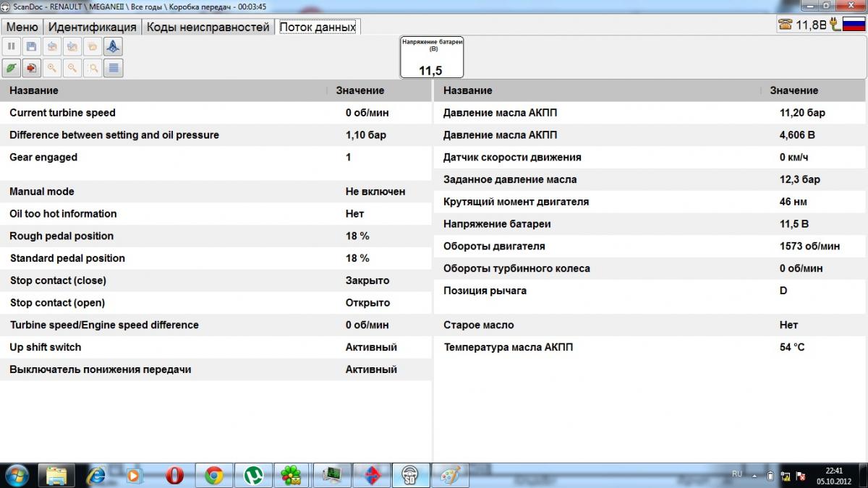Click the telephone icon near voltage
This screenshot has width=868, height=488.
[786, 25]
